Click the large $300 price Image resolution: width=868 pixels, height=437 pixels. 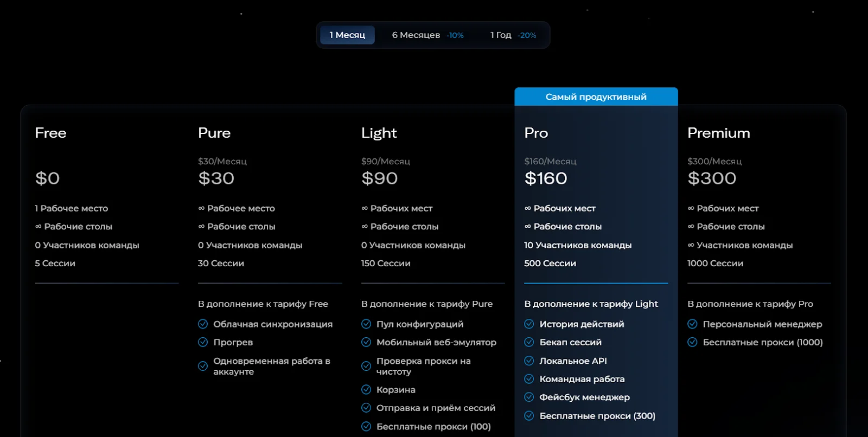[712, 178]
